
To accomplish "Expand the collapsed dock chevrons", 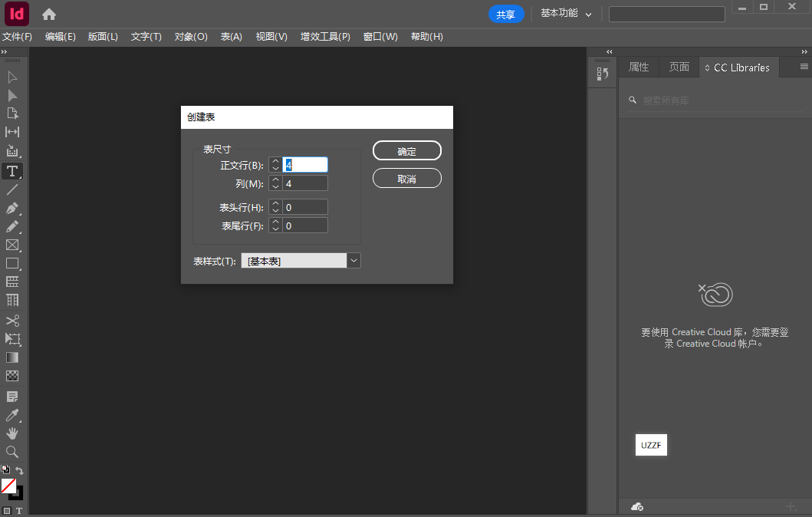I will (x=609, y=52).
